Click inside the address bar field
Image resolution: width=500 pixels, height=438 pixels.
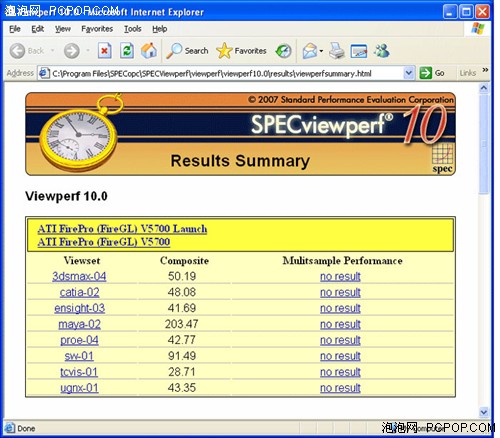pos(227,73)
